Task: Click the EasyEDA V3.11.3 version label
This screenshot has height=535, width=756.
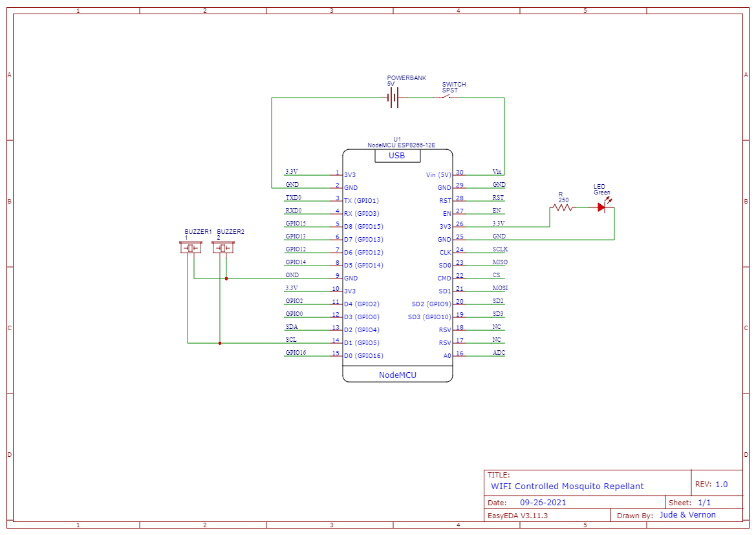Action: pos(517,516)
